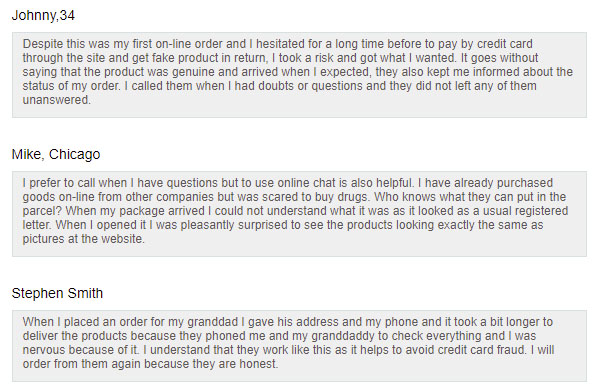Click the line starting 'I prefer to call when'
The height and width of the screenshot is (392, 597).
coord(287,183)
